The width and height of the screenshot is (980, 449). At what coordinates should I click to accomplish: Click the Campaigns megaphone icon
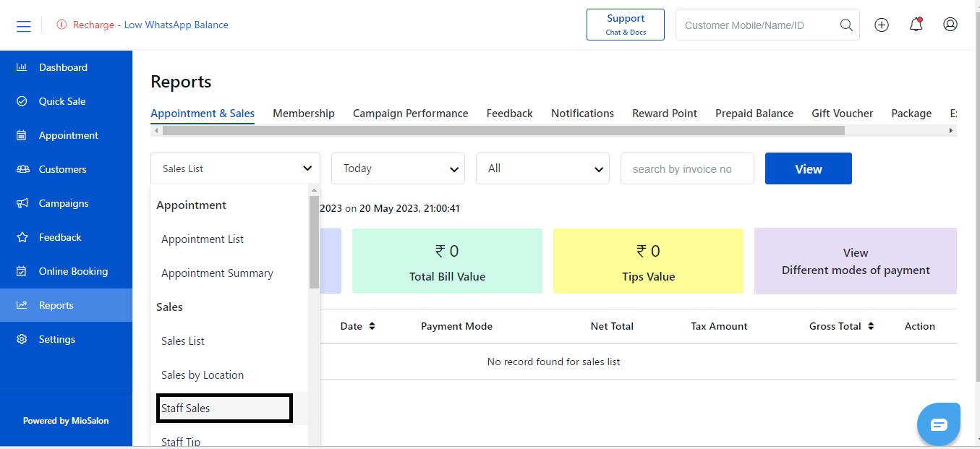coord(22,203)
